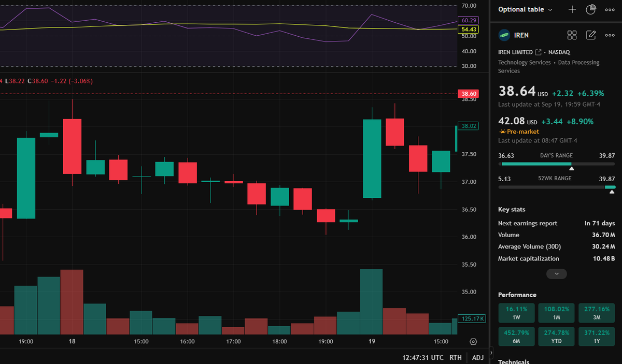Click the Volume 36.70 M value

[603, 235]
